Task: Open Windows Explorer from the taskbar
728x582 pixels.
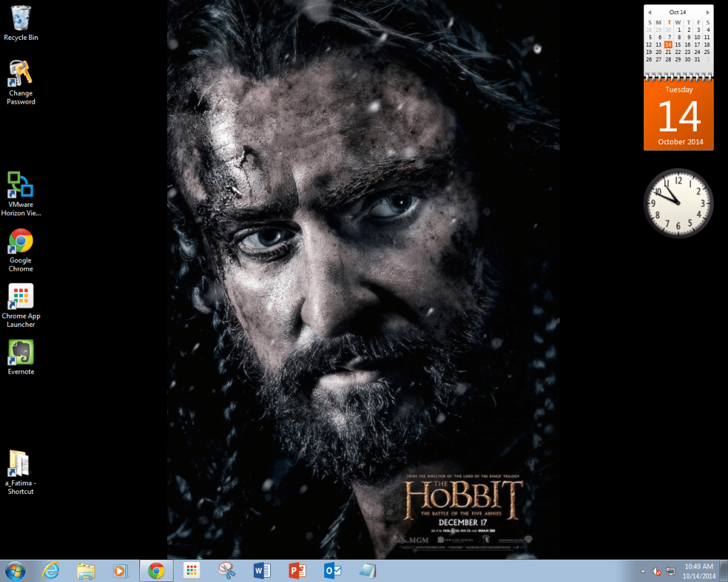Action: pos(86,570)
